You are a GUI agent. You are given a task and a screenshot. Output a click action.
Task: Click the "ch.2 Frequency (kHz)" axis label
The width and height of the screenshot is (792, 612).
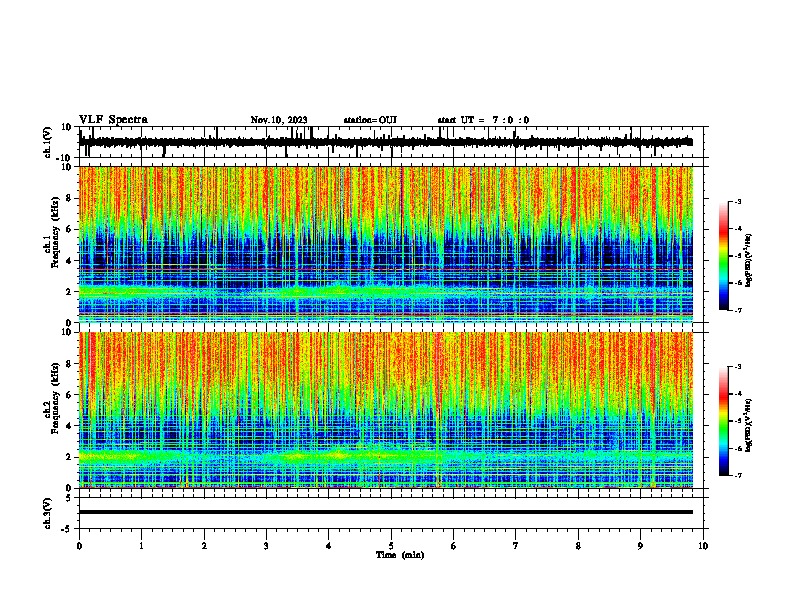click(x=51, y=398)
